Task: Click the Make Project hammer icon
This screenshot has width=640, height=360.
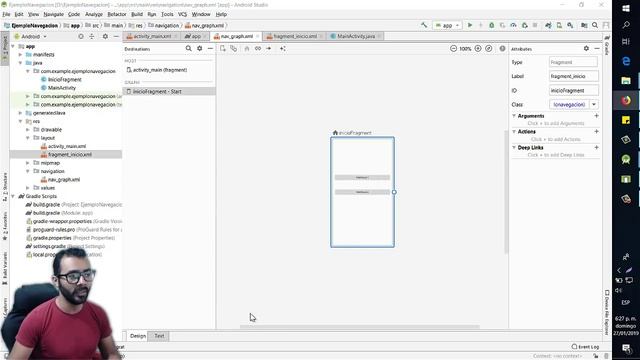Action: point(424,25)
